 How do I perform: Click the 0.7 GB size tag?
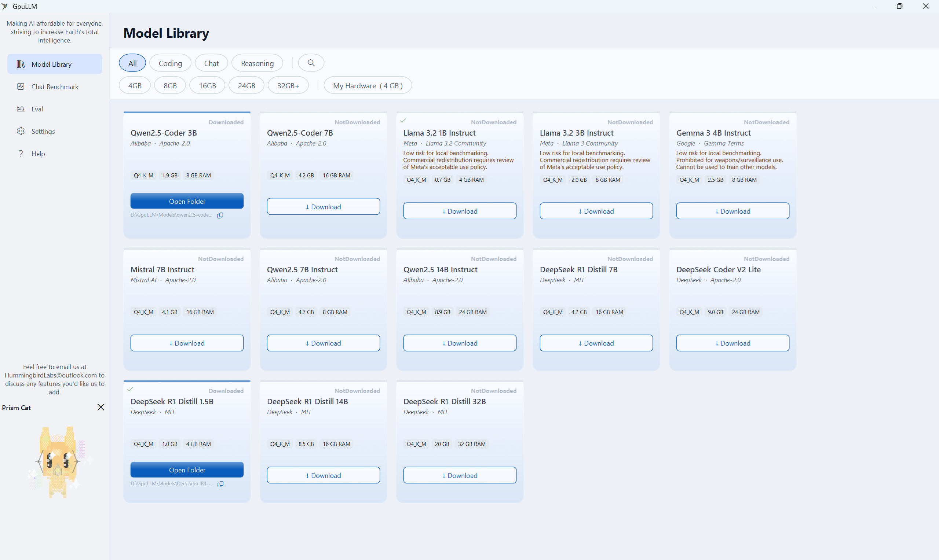[442, 180]
